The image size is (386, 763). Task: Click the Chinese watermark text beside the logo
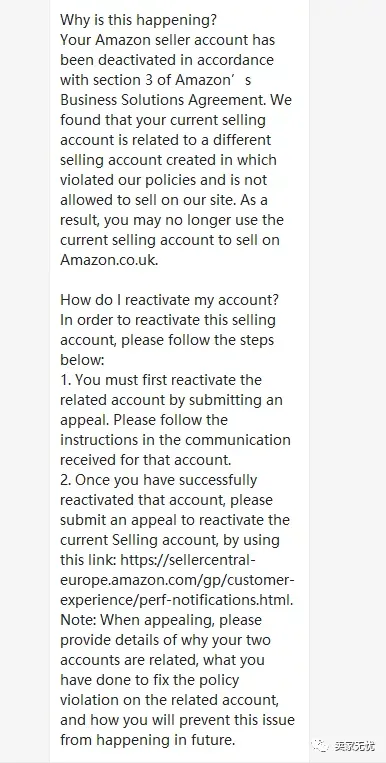pos(354,745)
